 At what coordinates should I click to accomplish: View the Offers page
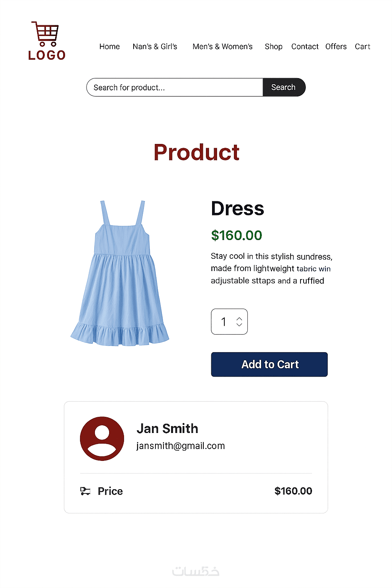336,47
